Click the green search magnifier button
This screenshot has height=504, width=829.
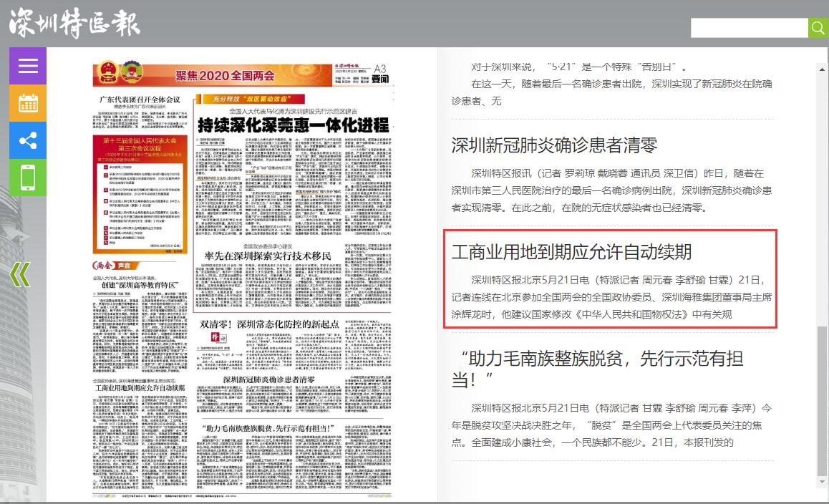click(818, 28)
